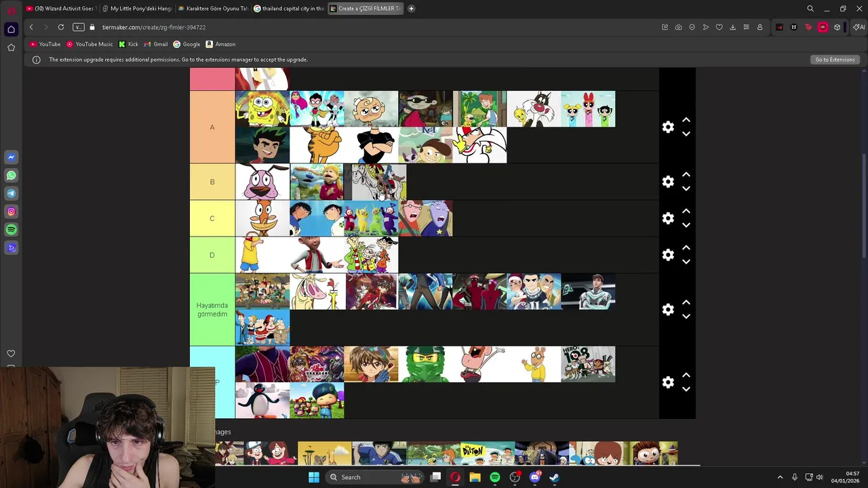This screenshot has width=868, height=488.
Task: Open settings gear for the bottom cyan tier
Action: 668,382
